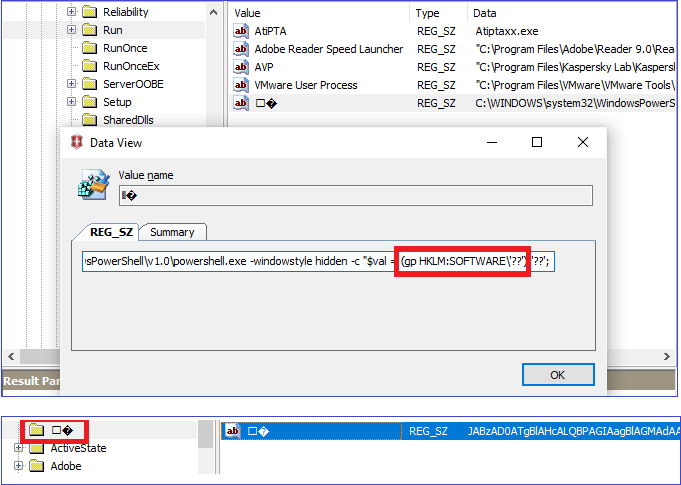Expand the Adobe key in lower pane
681x485 pixels.
coord(18,466)
